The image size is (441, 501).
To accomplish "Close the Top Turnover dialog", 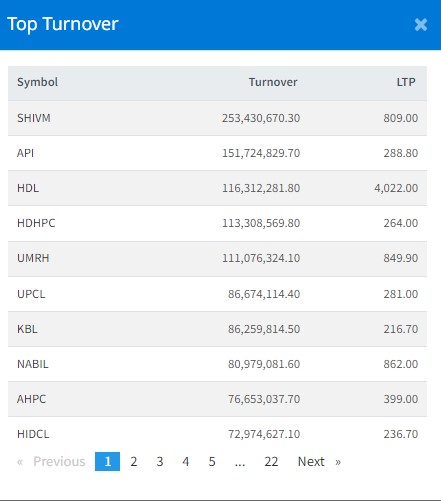I will (421, 25).
